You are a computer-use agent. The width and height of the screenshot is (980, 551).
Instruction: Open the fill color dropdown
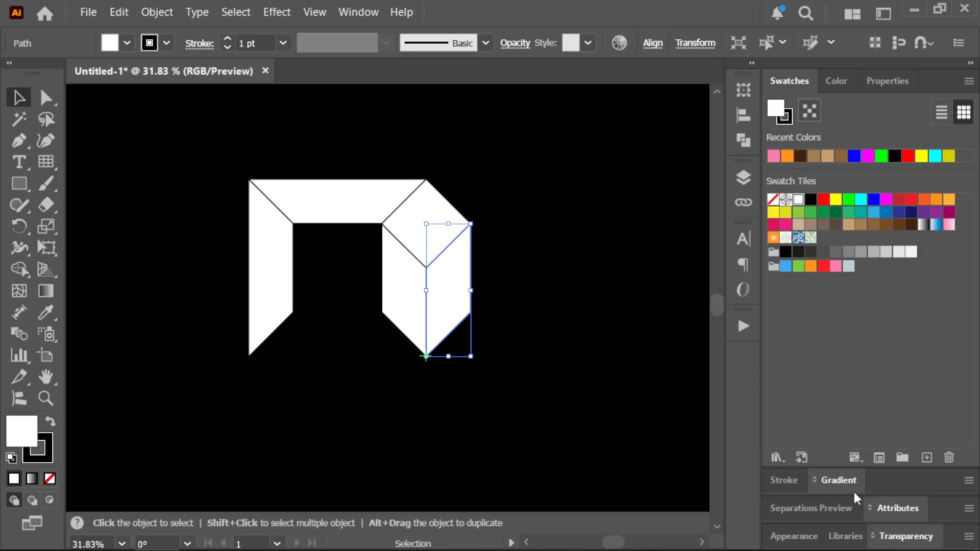[127, 43]
